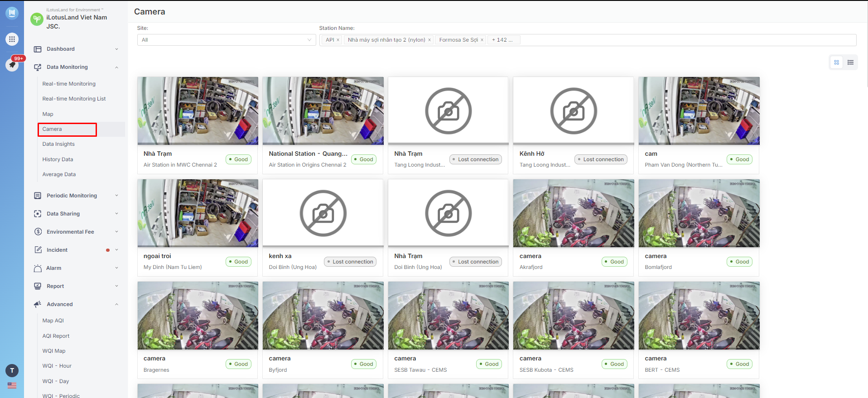Viewport: 868px width, 398px height.
Task: Open the SESB Kubota - CEMS camera feed
Action: [574, 315]
